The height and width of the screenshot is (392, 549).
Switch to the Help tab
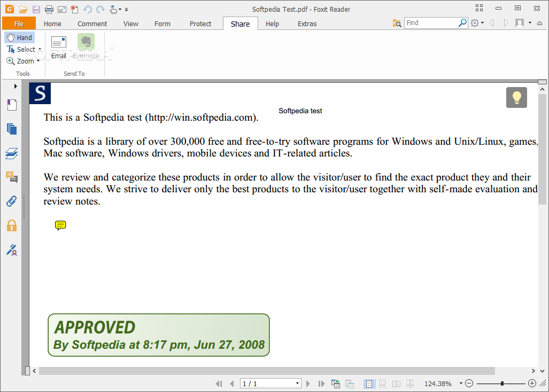tap(272, 23)
